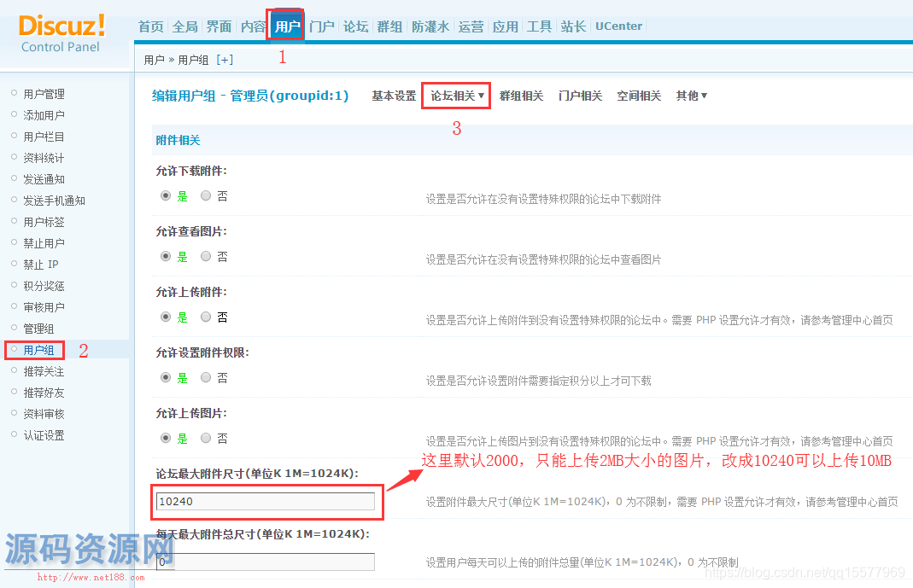Screen dimensions: 913x588
Task: Open 添加用户 in the sidebar
Action: tap(44, 115)
